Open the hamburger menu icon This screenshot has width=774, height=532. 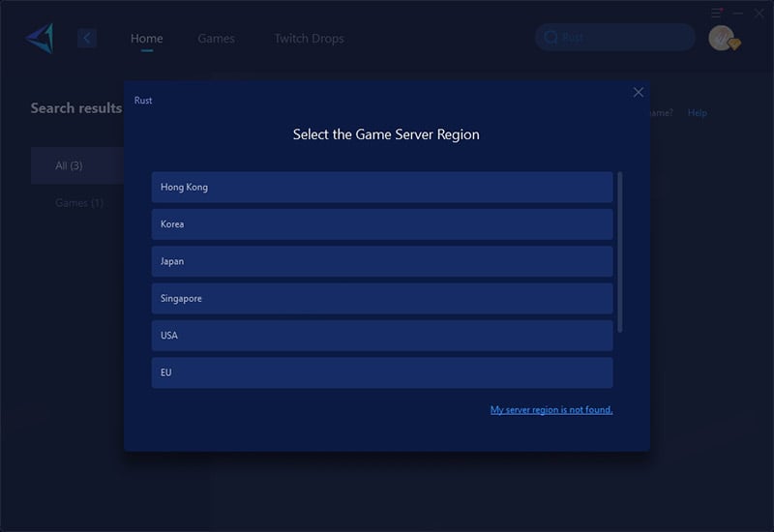717,13
